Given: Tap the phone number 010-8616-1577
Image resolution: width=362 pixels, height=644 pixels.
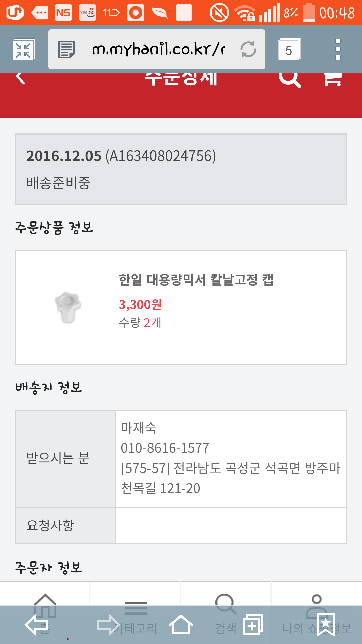Looking at the screenshot, I should (165, 448).
